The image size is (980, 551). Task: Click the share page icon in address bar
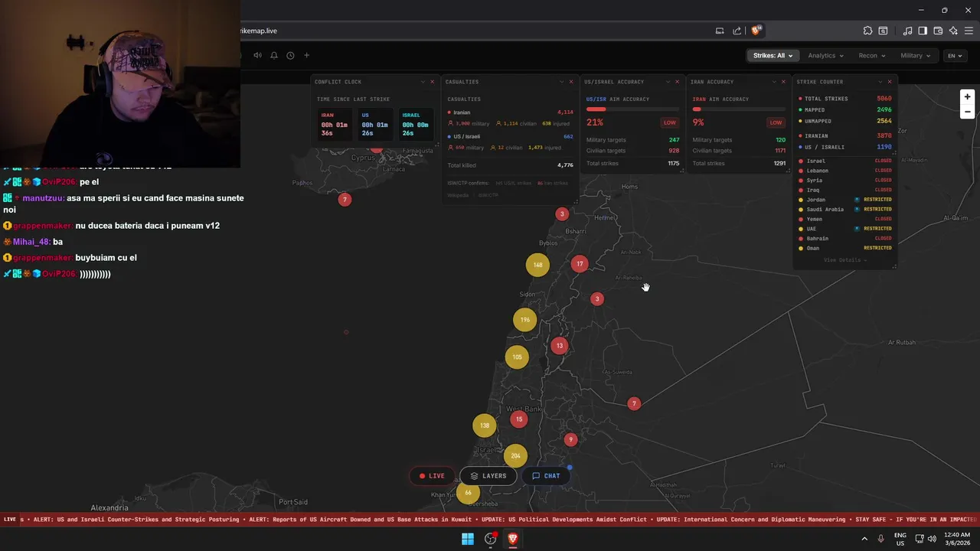[737, 31]
